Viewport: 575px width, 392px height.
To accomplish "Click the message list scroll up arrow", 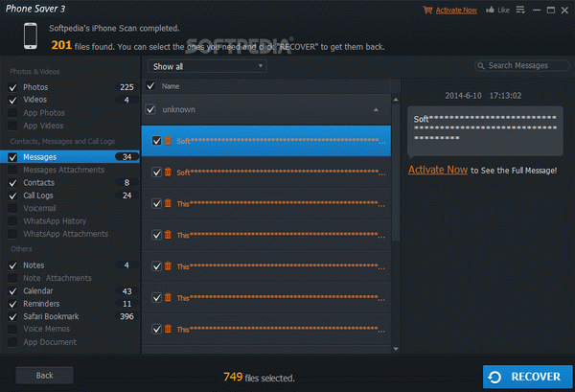I will pyautogui.click(x=396, y=100).
